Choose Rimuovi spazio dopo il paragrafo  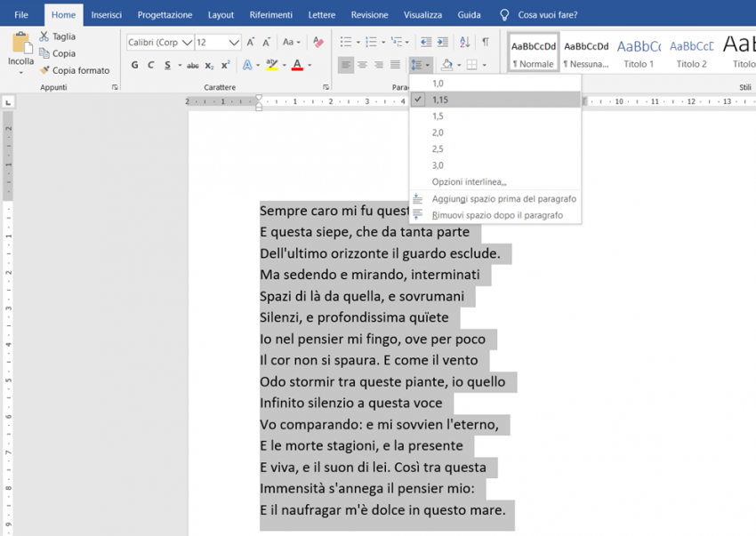click(495, 213)
